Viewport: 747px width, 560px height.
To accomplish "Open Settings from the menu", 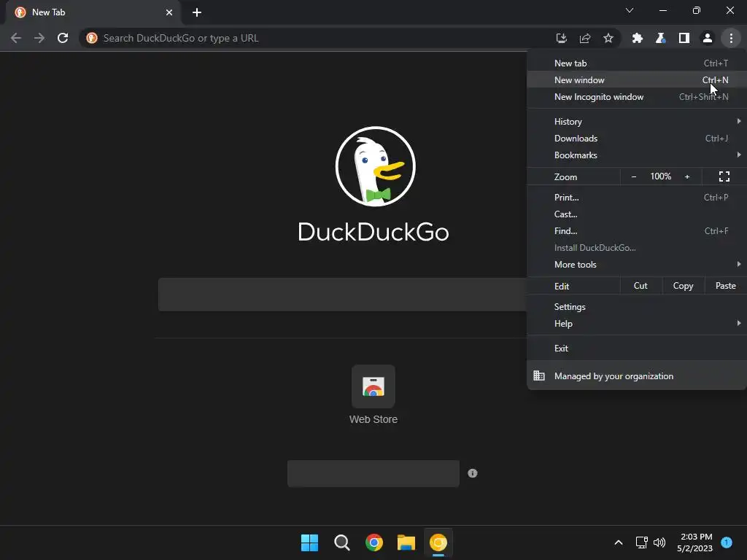I will (x=636, y=307).
